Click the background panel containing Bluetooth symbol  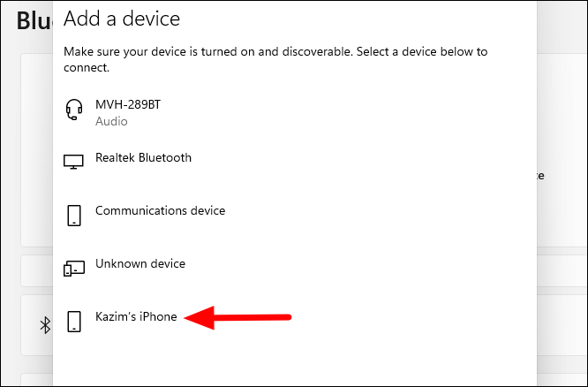click(x=37, y=325)
